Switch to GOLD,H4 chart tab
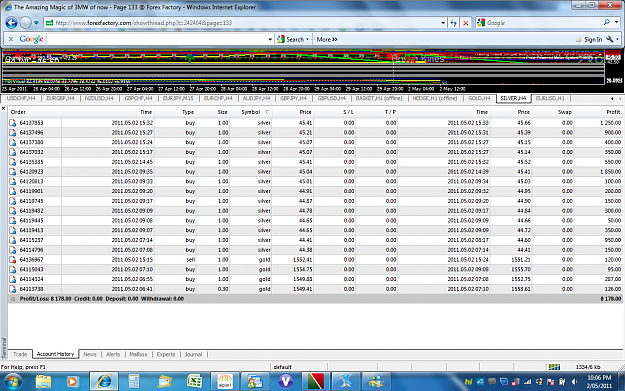 479,98
